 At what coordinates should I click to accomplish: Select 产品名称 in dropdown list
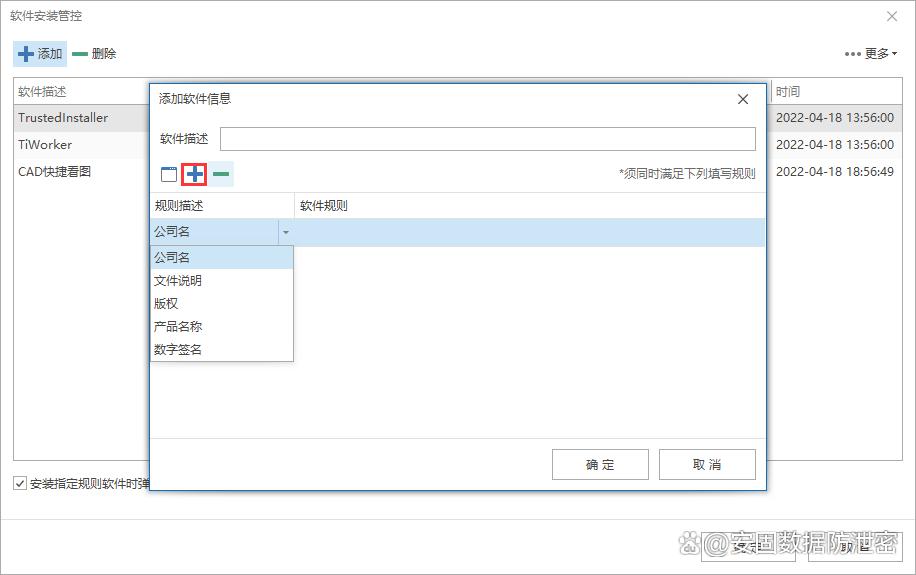221,326
